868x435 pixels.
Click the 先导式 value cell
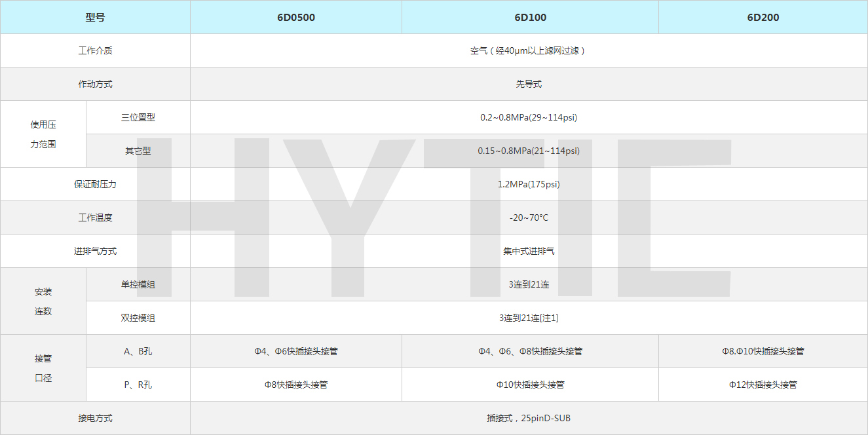tap(529, 85)
